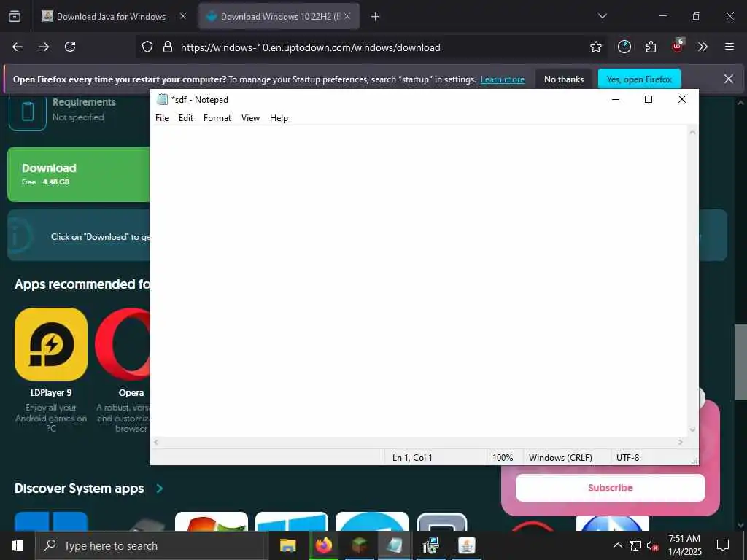Click the Requirements phone icon on webpage
The height and width of the screenshot is (560, 747).
click(x=28, y=112)
